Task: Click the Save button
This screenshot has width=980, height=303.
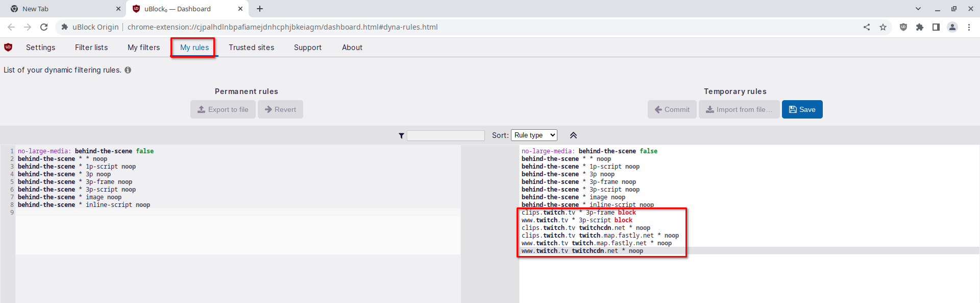Action: 802,109
